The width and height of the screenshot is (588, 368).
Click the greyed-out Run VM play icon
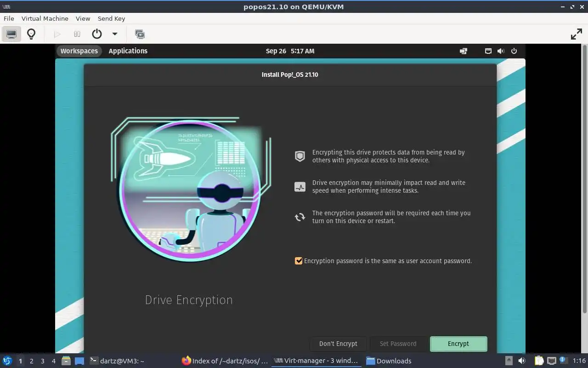click(x=57, y=34)
